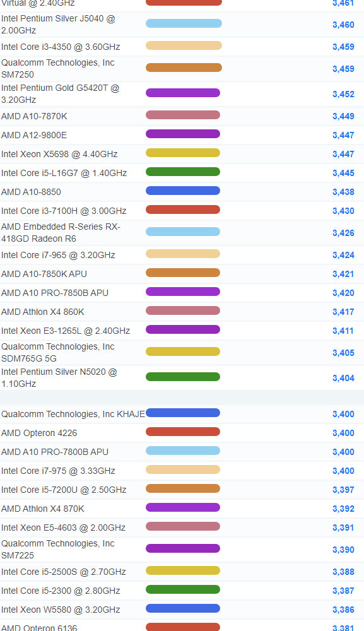Click the 3,387 Core i5-2300 score
364x631 pixels.
(x=343, y=591)
